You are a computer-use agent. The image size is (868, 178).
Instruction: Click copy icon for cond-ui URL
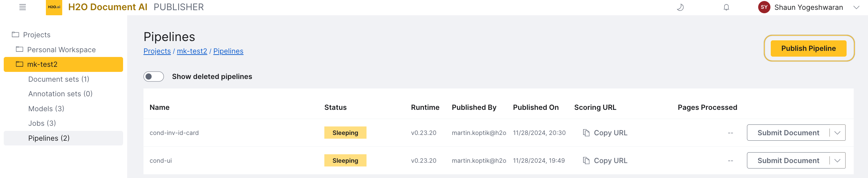[586, 160]
